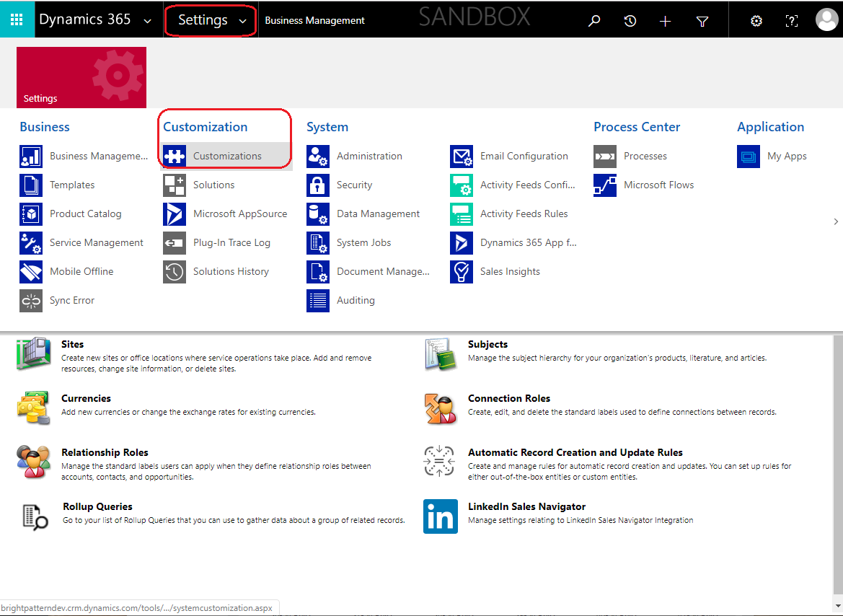The image size is (843, 616).
Task: Click the Sync Error link icon
Action: [x=30, y=301]
